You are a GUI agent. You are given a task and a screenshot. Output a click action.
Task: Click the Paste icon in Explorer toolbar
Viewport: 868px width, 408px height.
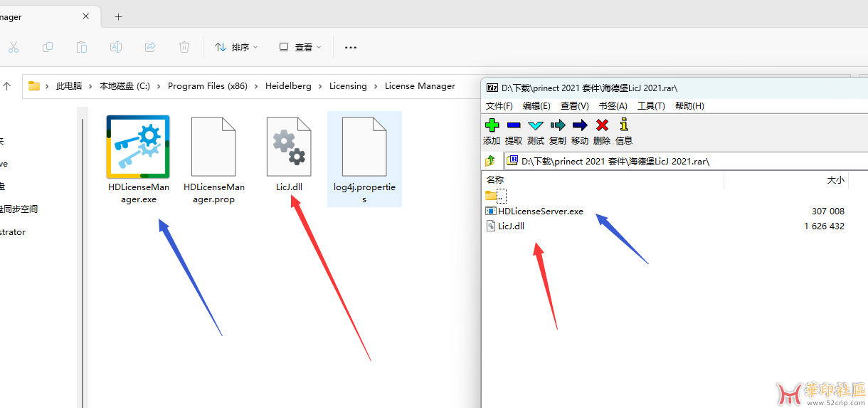(x=82, y=47)
